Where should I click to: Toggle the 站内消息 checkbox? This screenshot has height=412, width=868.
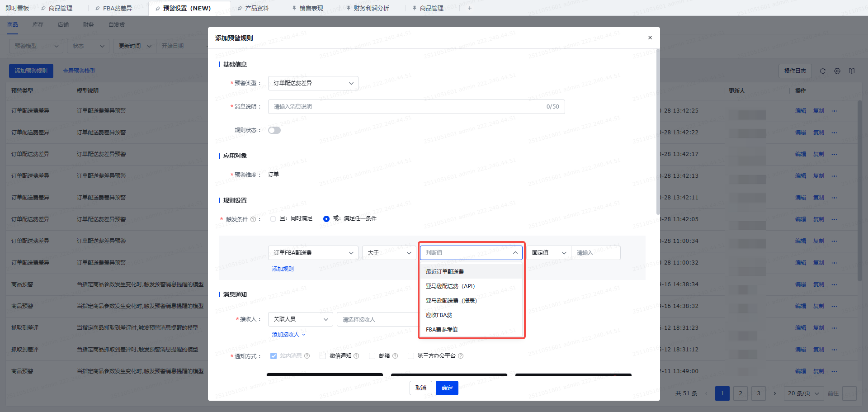click(274, 356)
